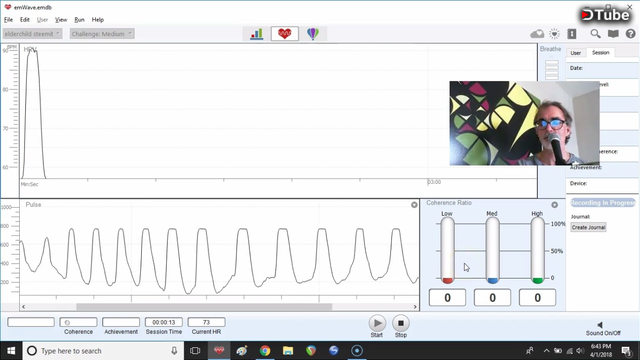The width and height of the screenshot is (640, 360).
Task: Click the question mark help icon
Action: point(631,34)
